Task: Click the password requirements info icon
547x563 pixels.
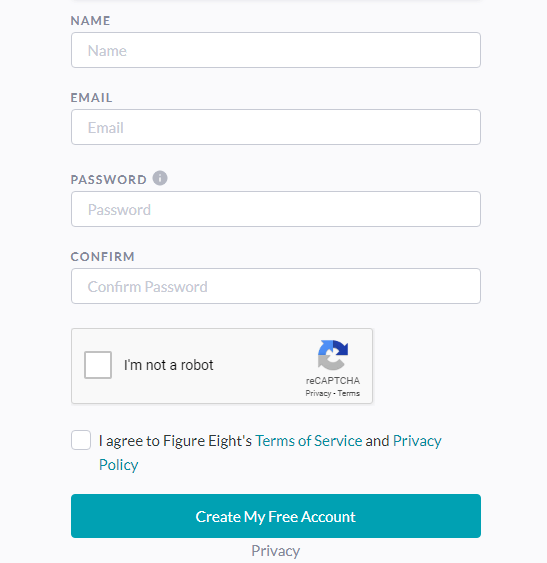Action: tap(160, 178)
